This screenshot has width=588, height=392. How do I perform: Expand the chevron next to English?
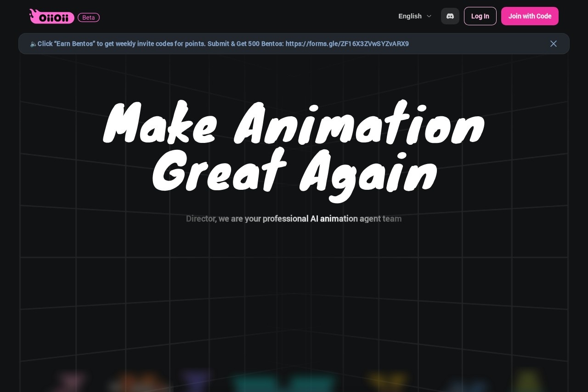click(429, 16)
